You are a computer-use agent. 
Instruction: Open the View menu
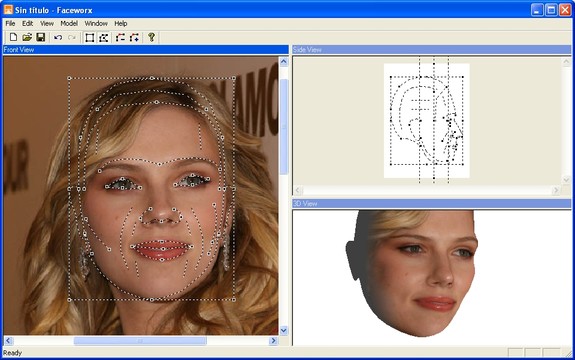tap(47, 23)
